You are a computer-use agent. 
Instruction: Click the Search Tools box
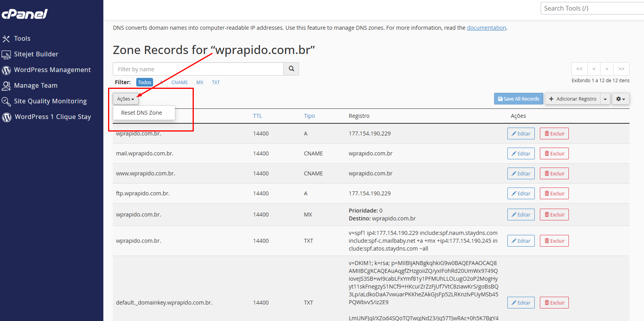click(592, 8)
